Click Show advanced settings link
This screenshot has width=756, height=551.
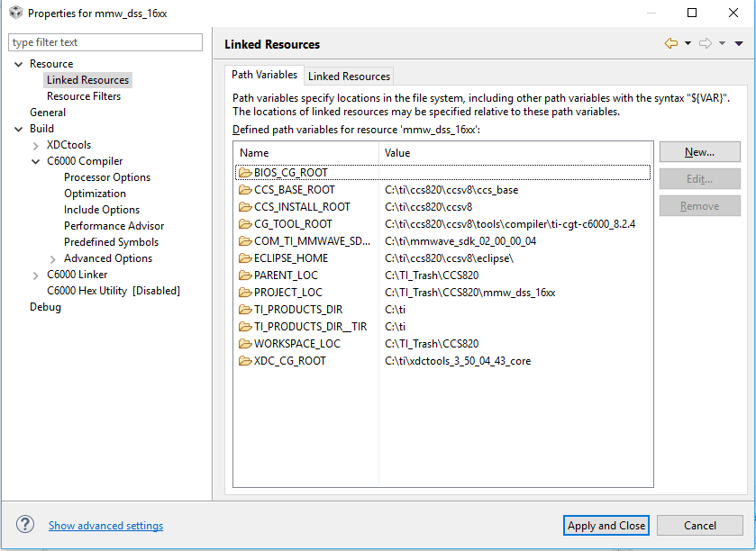[105, 526]
